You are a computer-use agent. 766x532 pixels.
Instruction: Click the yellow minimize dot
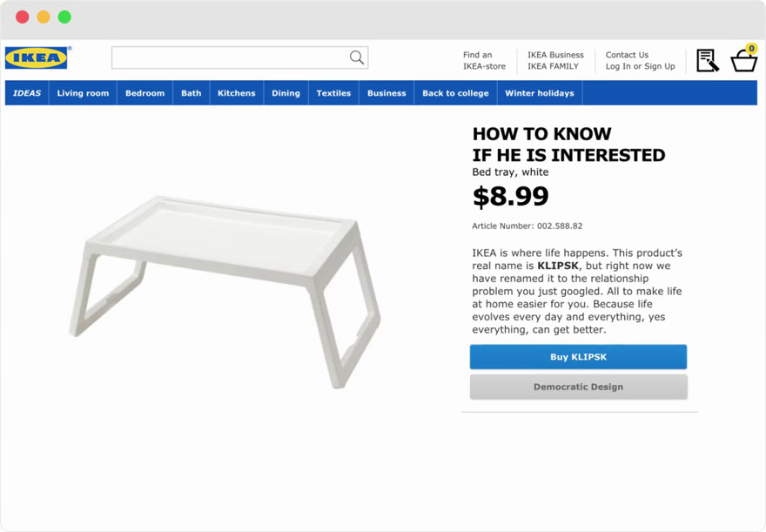[44, 17]
